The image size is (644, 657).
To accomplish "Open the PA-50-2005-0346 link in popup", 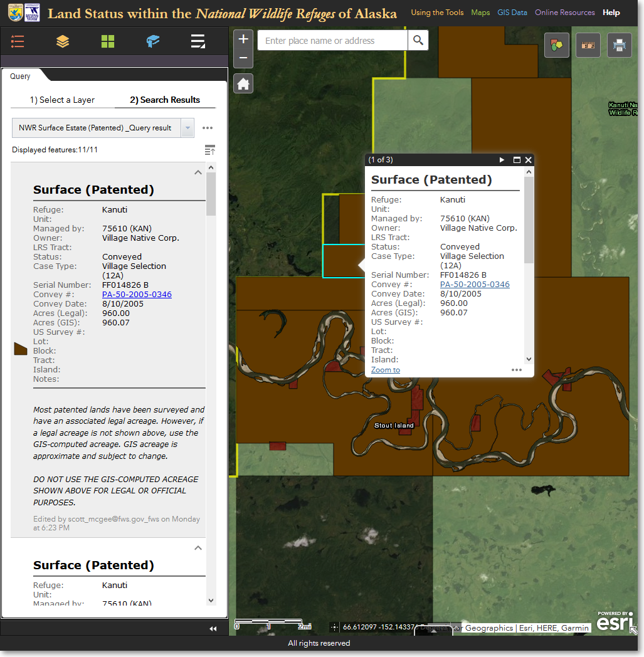I will (x=475, y=285).
